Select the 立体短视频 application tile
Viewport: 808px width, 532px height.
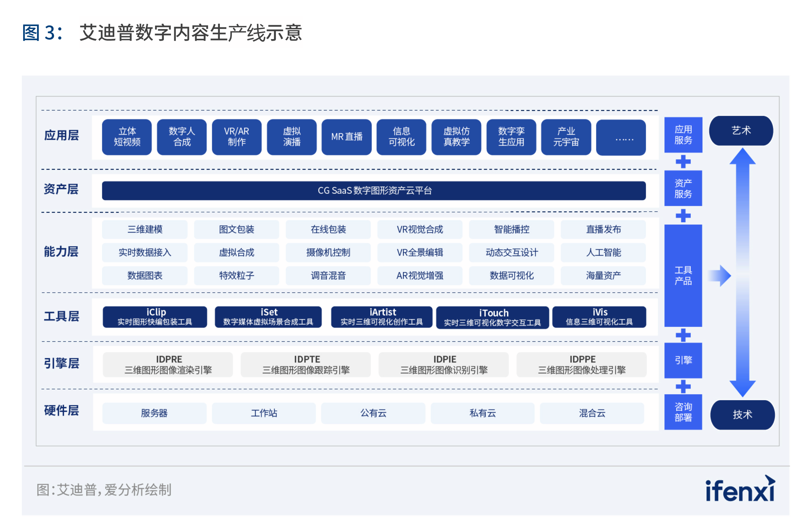click(127, 137)
